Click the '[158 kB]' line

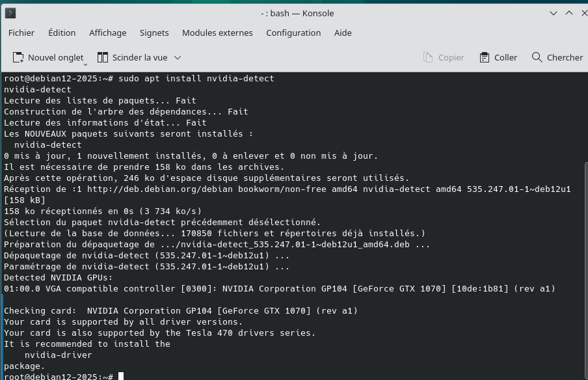(x=24, y=200)
